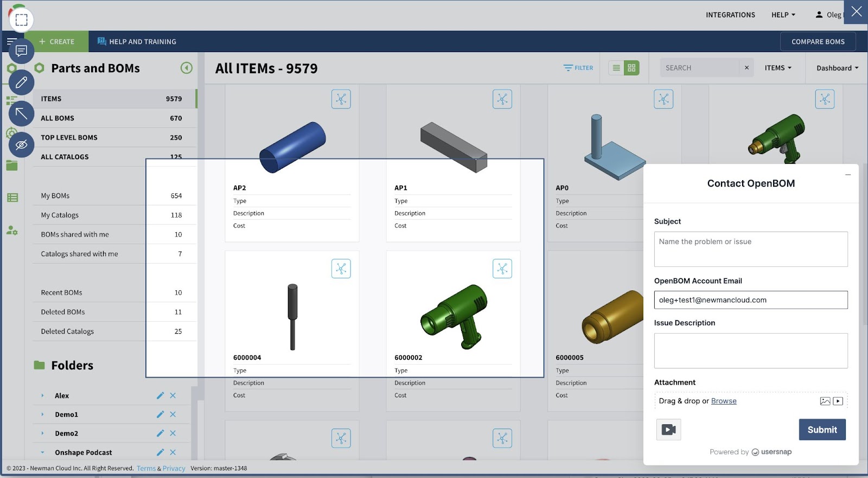868x478 pixels.
Task: Expand the Alex folder
Action: [x=42, y=396]
